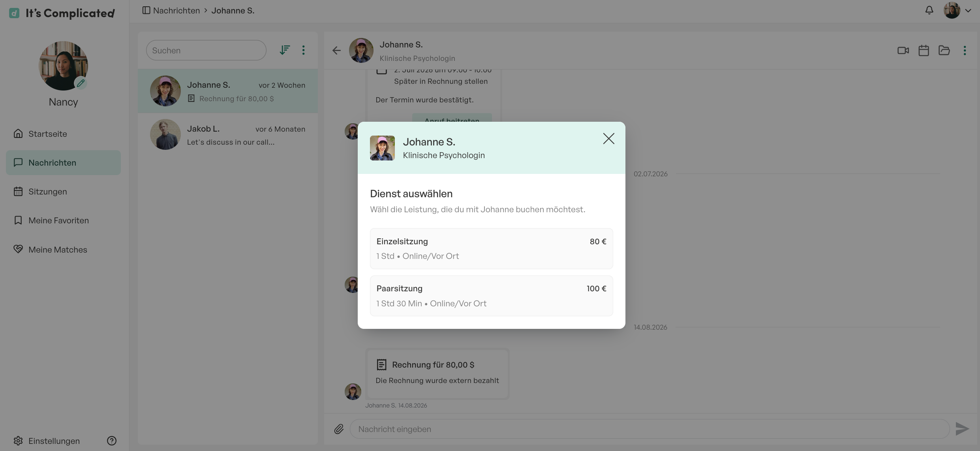The height and width of the screenshot is (451, 980).
Task: Choose the Paarsitzung service option
Action: point(491,296)
